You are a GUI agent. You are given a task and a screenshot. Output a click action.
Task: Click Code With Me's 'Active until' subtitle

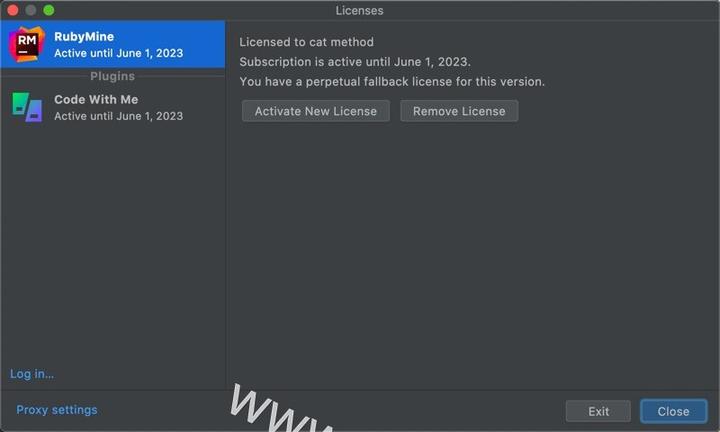pos(118,116)
